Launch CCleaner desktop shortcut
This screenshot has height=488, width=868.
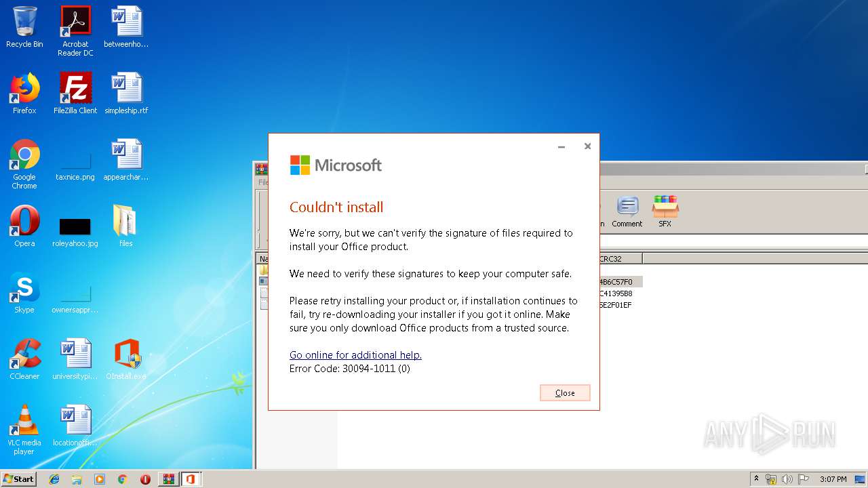pyautogui.click(x=24, y=359)
